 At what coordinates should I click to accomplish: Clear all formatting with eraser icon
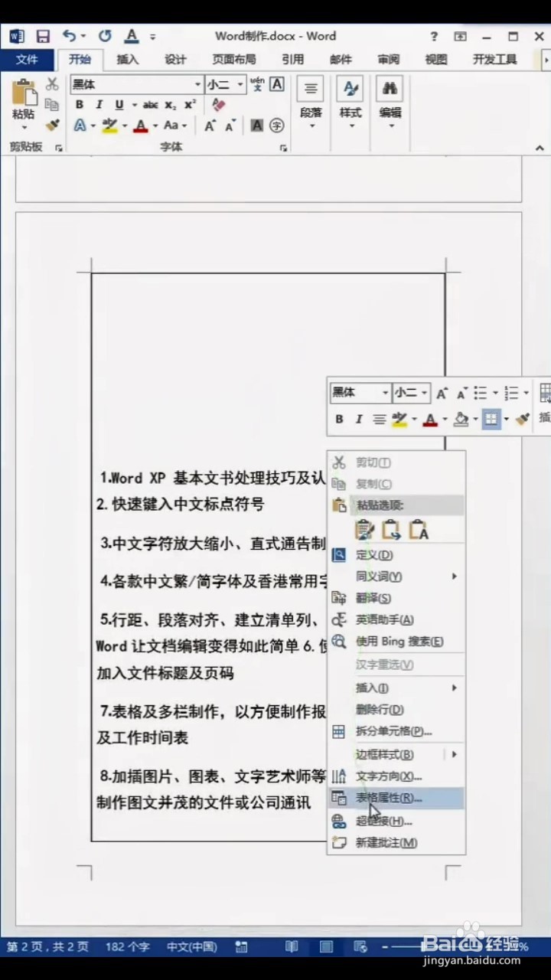(x=219, y=105)
